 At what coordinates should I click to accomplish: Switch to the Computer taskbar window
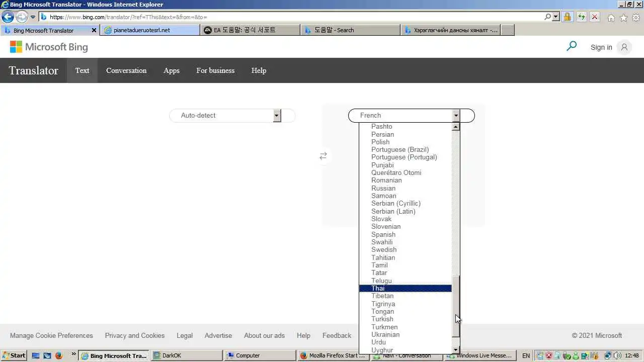point(260,355)
